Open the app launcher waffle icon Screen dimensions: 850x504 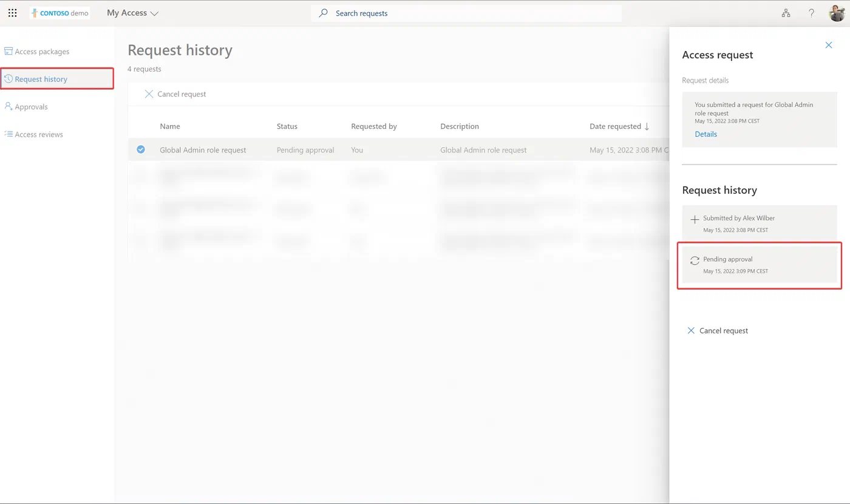pos(12,13)
